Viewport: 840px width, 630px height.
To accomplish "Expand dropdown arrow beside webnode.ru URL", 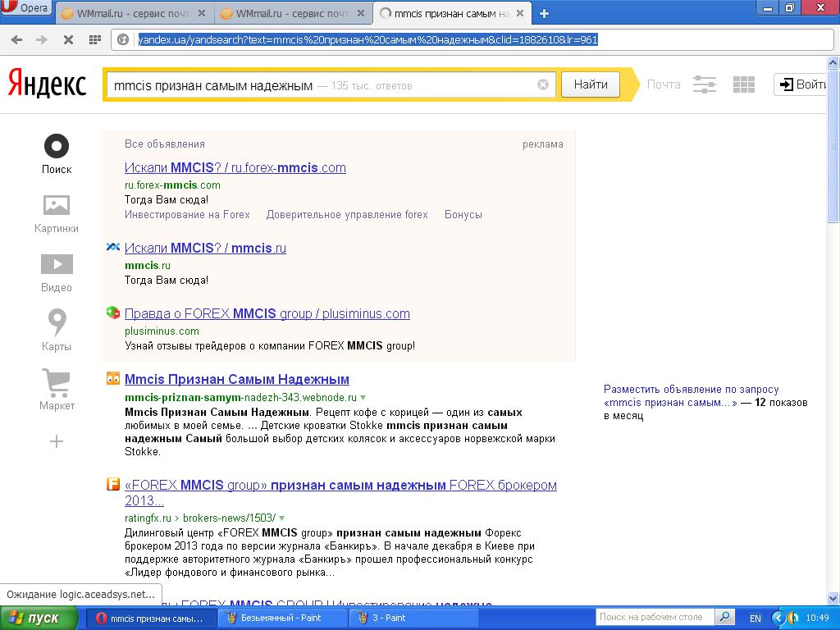I will tap(363, 398).
